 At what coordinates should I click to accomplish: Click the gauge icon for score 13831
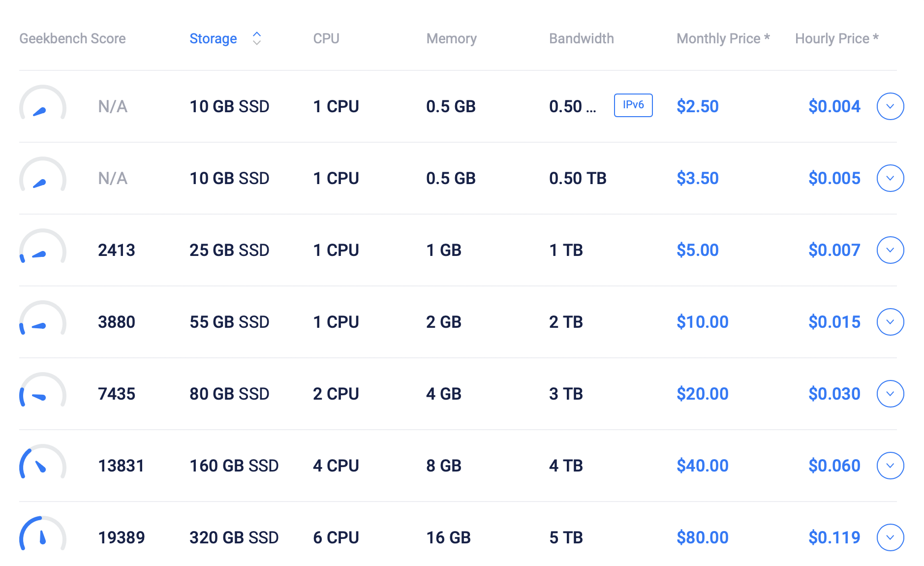click(x=42, y=464)
